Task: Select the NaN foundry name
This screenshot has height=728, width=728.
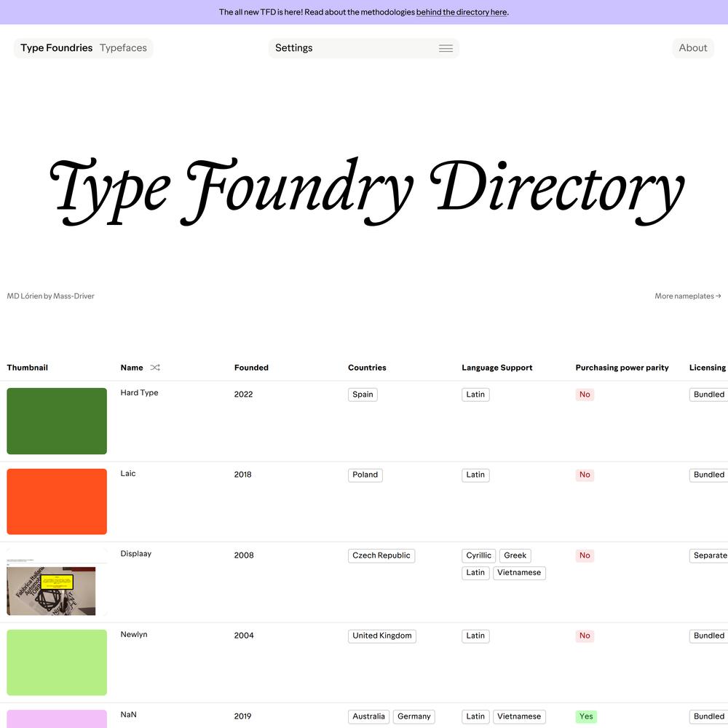Action: (129, 715)
